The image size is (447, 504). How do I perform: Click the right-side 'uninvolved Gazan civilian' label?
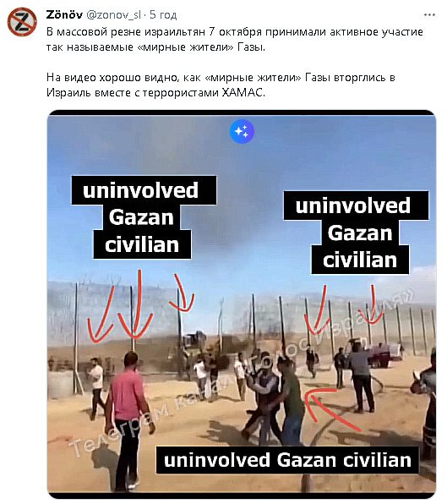[357, 233]
